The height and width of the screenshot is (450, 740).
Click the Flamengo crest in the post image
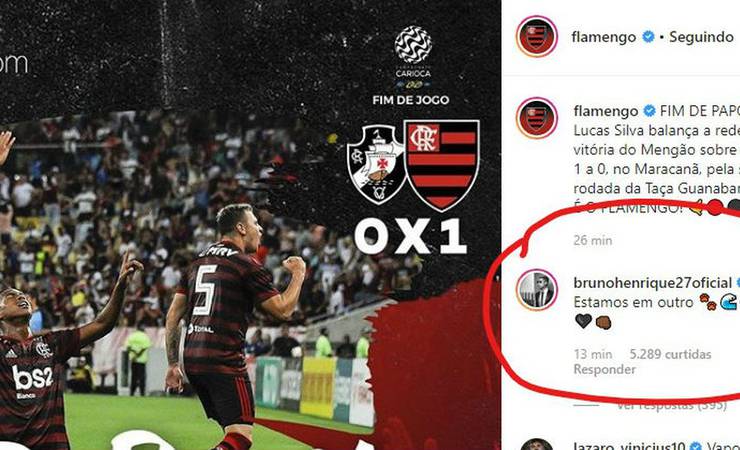tap(442, 165)
